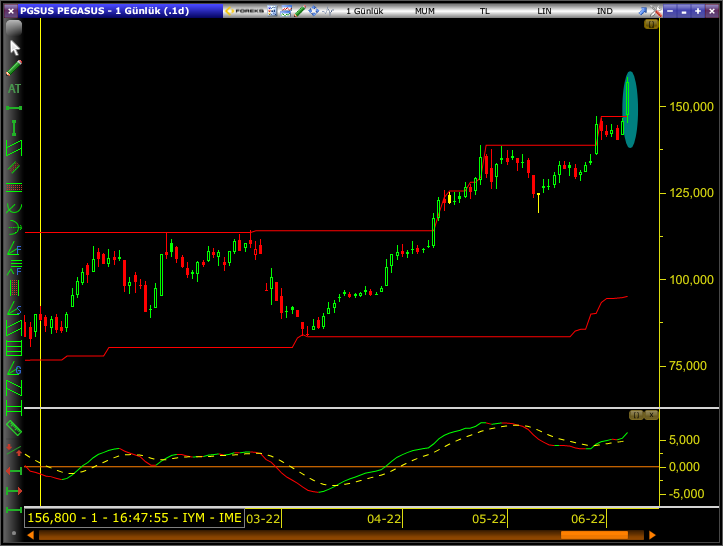Click the 06-22 date marker
The height and width of the screenshot is (546, 723).
[588, 519]
